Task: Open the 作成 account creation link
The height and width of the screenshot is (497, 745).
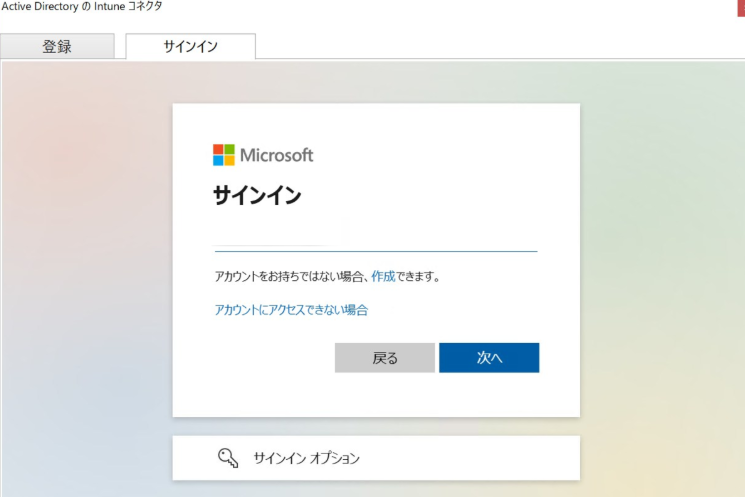Action: [383, 276]
